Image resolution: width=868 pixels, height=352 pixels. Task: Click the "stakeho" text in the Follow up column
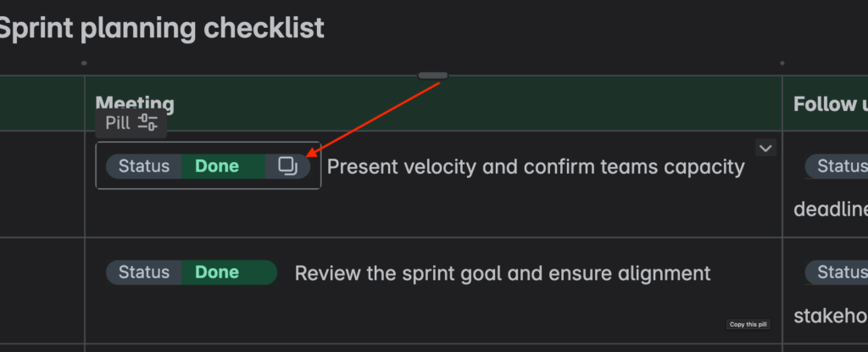(831, 316)
